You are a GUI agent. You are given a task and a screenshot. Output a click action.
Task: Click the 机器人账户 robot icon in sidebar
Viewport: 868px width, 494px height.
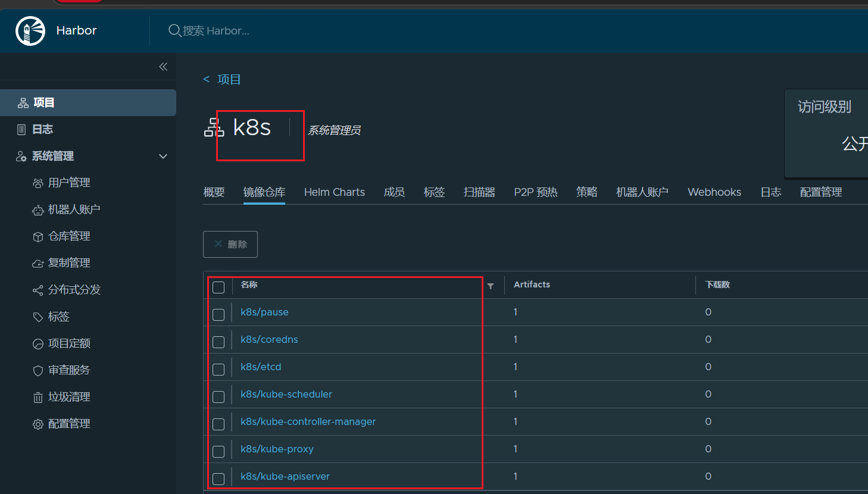click(38, 210)
